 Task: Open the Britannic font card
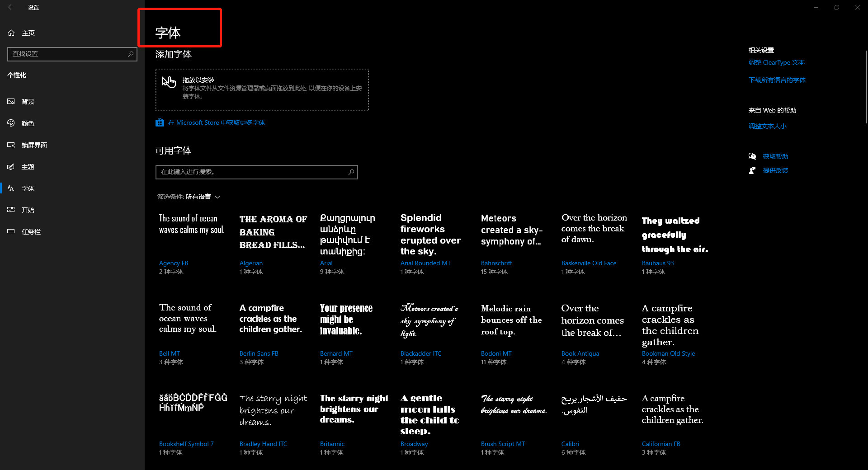pos(353,425)
